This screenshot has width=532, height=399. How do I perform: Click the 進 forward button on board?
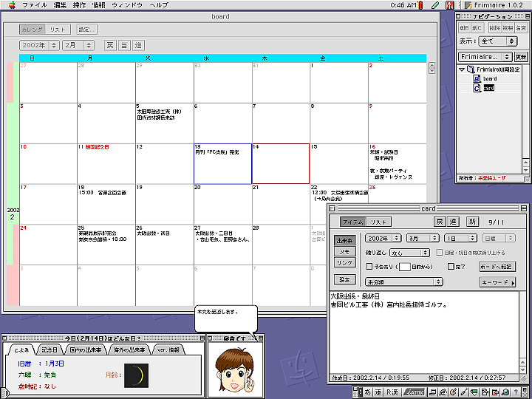[x=138, y=45]
